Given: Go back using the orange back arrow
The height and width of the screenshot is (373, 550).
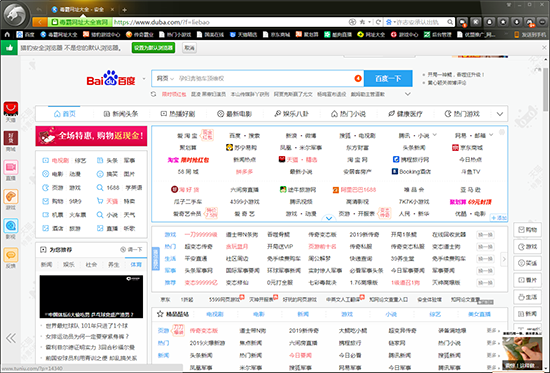Looking at the screenshot, I should 40,22.
